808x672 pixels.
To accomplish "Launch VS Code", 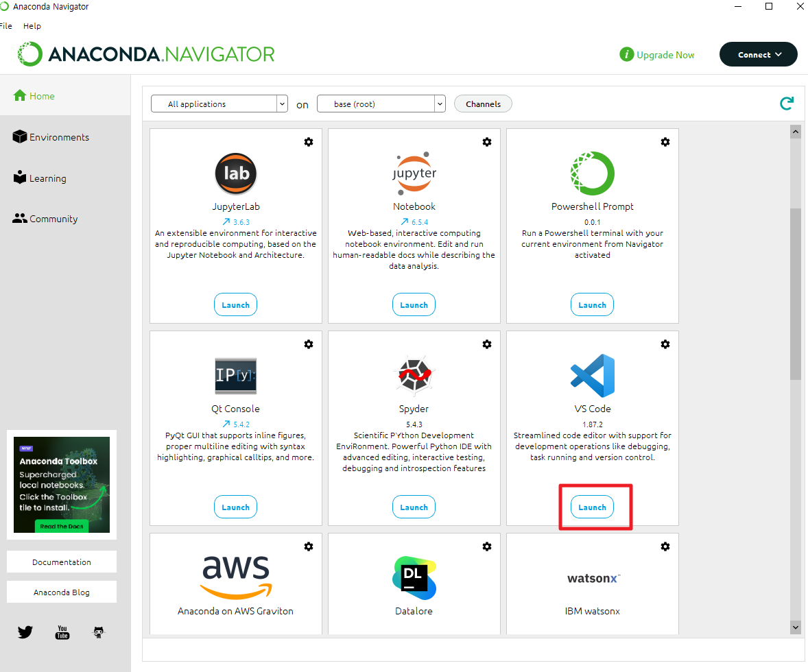I will (x=592, y=507).
